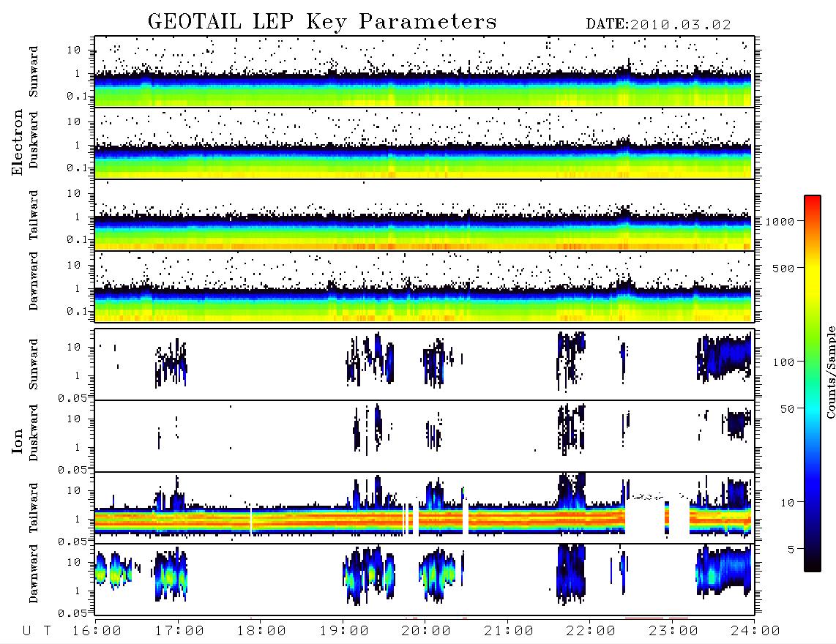Click the "20:00" time tick label
Image resolution: width=836 pixels, height=644 pixels.
427,632
